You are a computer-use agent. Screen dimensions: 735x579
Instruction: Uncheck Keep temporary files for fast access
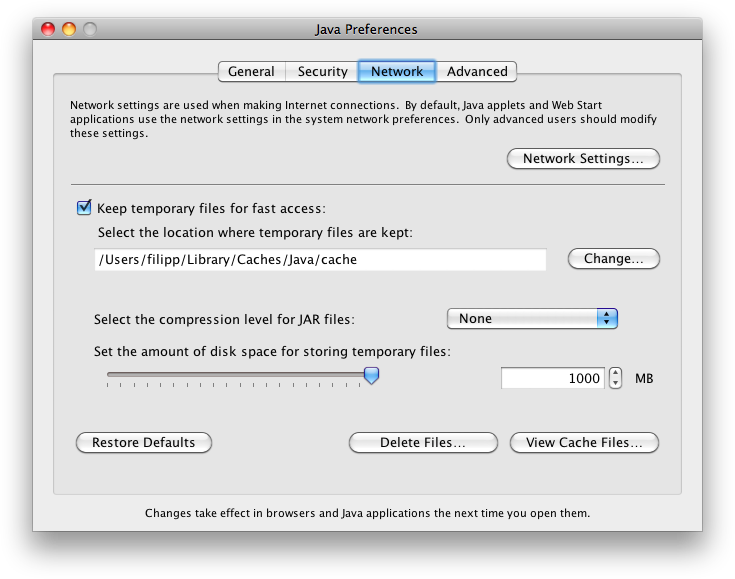tap(84, 207)
